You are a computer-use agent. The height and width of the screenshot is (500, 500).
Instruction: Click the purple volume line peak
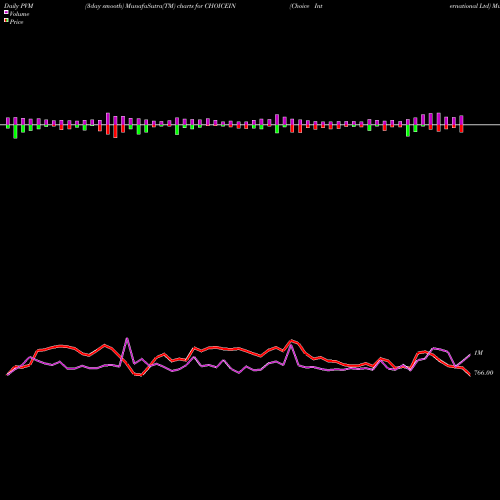[127, 339]
